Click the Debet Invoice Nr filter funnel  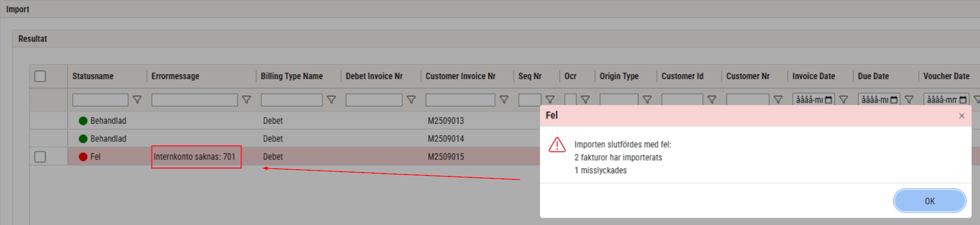click(411, 100)
